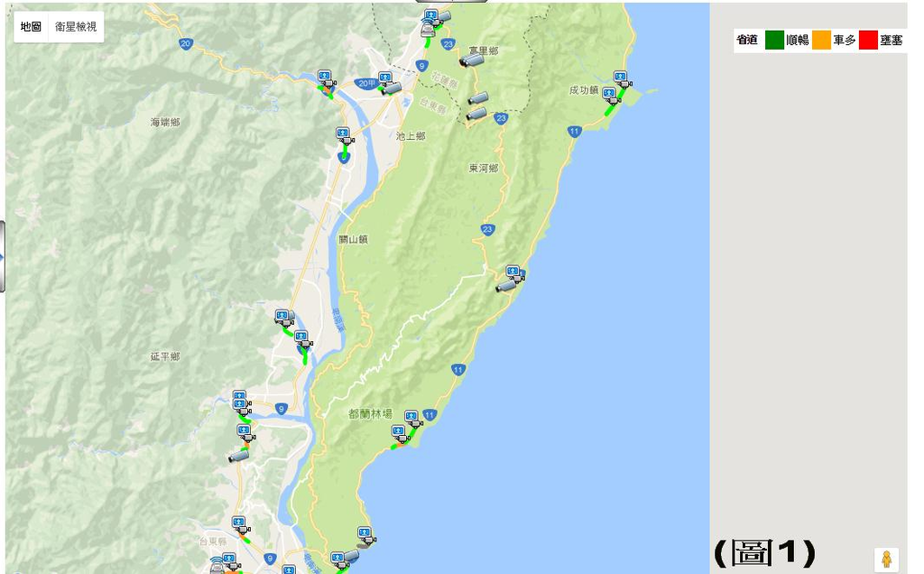Viewport: 924px width, 574px height.
Task: Click the route 11 shield near 成功鎮
Action: coord(574,131)
